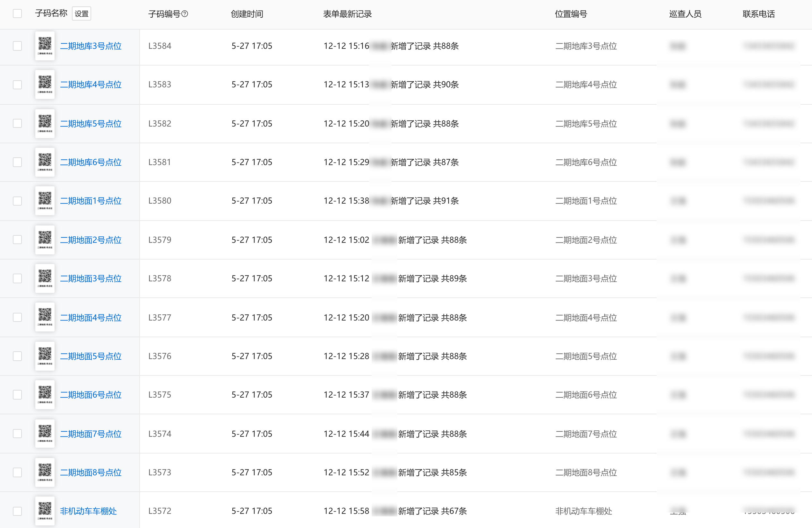Select the checkbox for 二期地面2号点位 row
812x528 pixels.
pyautogui.click(x=17, y=240)
